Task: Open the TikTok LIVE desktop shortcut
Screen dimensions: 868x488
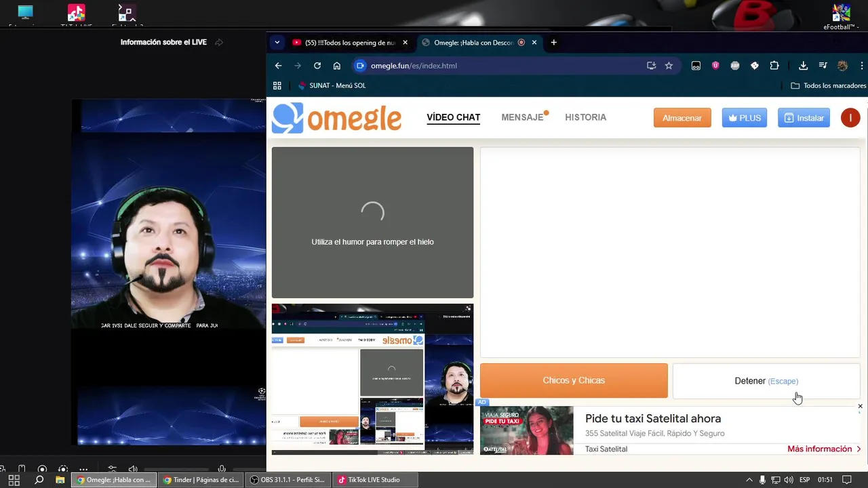Action: coord(76,15)
